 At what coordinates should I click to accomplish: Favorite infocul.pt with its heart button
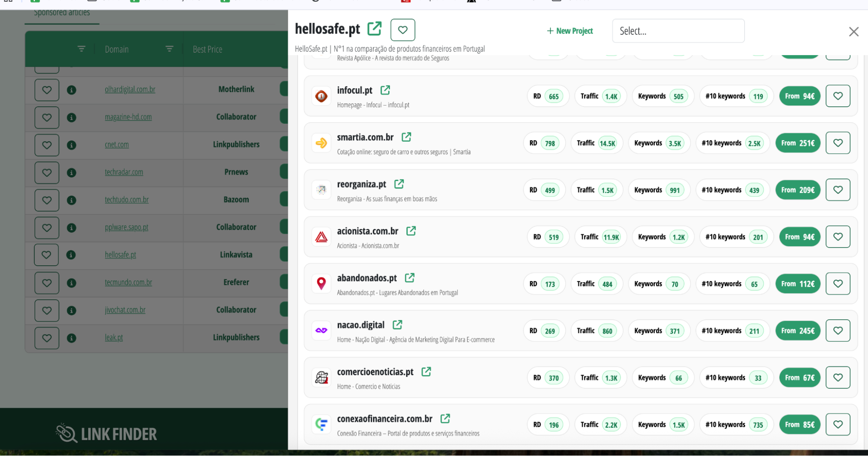(838, 96)
